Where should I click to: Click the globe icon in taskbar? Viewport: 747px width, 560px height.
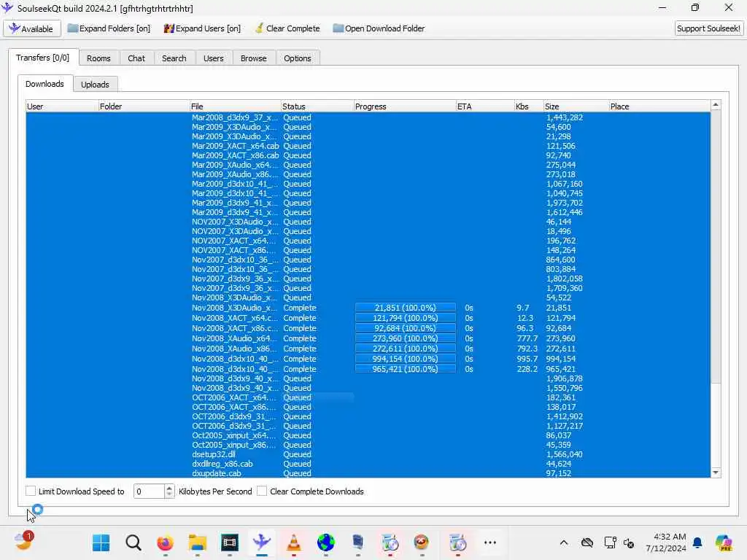pyautogui.click(x=326, y=542)
